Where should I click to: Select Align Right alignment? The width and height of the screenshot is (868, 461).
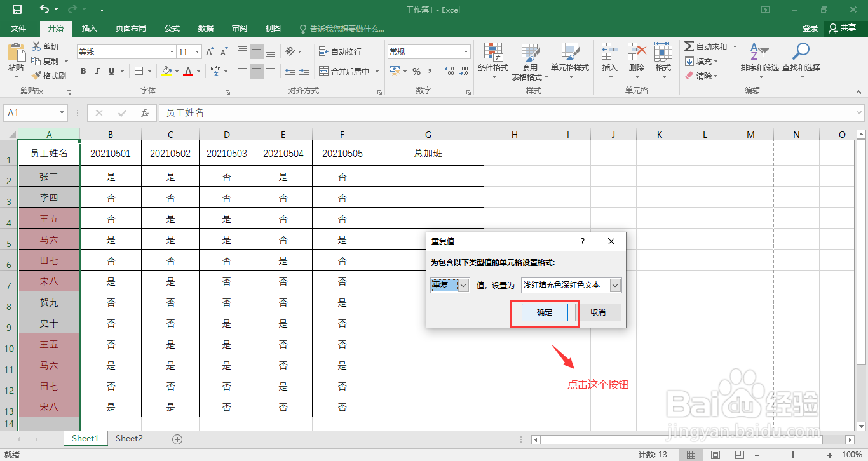click(x=271, y=72)
